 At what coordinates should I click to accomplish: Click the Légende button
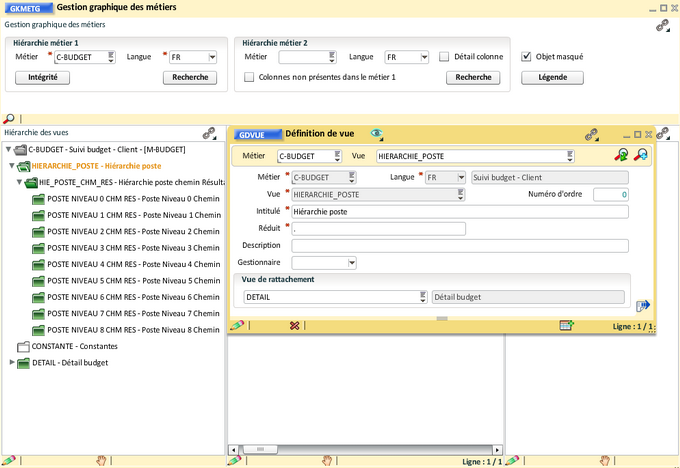(x=552, y=77)
